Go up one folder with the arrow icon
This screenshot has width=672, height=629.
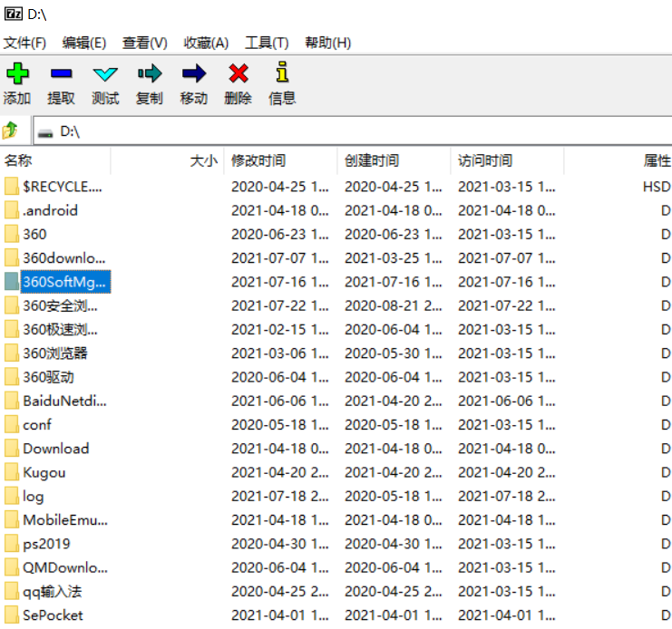coord(10,131)
